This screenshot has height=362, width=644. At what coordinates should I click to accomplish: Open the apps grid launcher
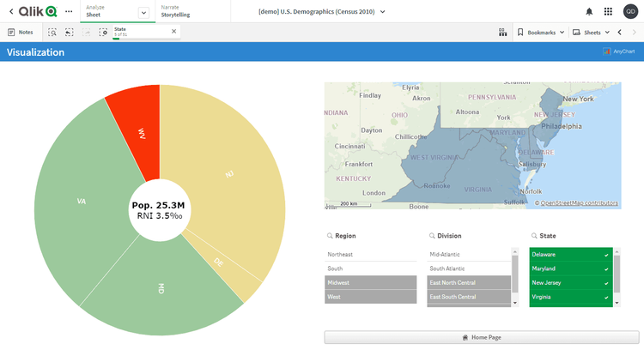coord(608,11)
